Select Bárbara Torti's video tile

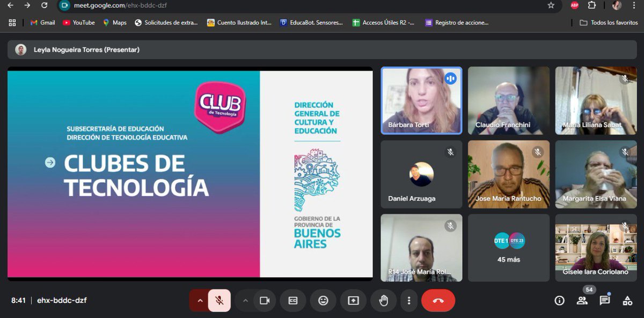click(x=421, y=100)
